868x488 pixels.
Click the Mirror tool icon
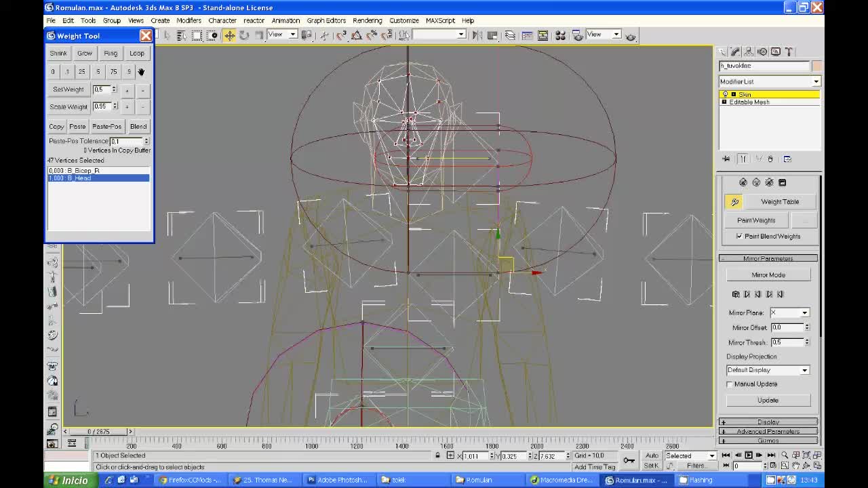[x=477, y=35]
